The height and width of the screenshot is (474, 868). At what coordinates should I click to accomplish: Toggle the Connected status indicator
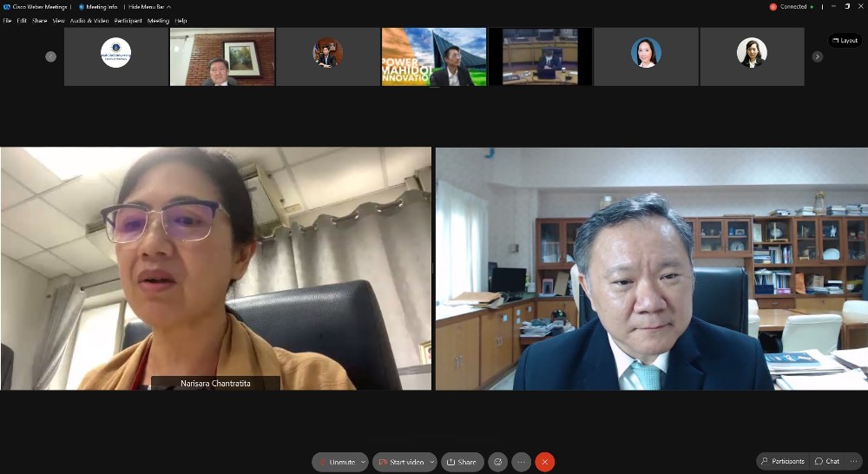[792, 7]
